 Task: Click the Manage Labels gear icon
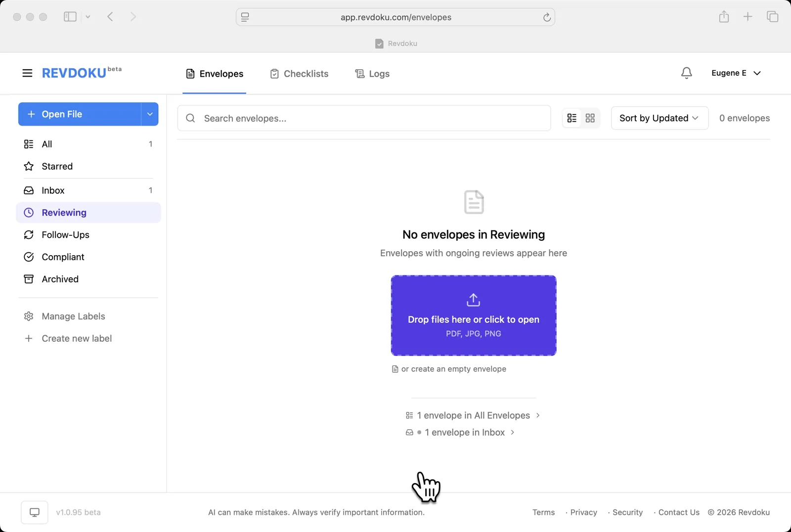coord(28,316)
